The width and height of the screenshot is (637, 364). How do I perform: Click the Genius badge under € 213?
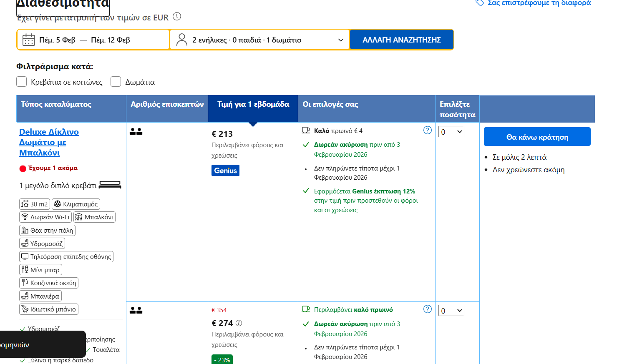(225, 171)
